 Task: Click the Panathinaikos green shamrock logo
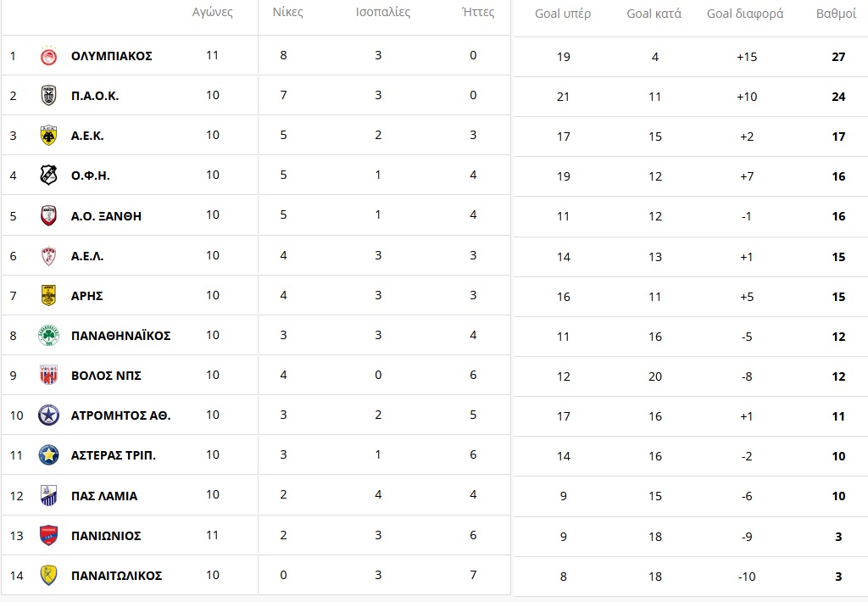pyautogui.click(x=48, y=336)
